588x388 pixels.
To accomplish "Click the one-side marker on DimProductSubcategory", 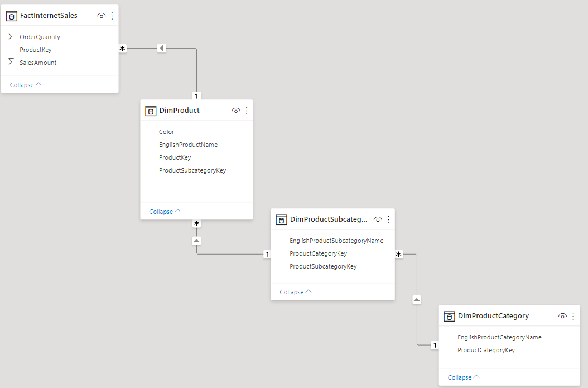I will 267,255.
